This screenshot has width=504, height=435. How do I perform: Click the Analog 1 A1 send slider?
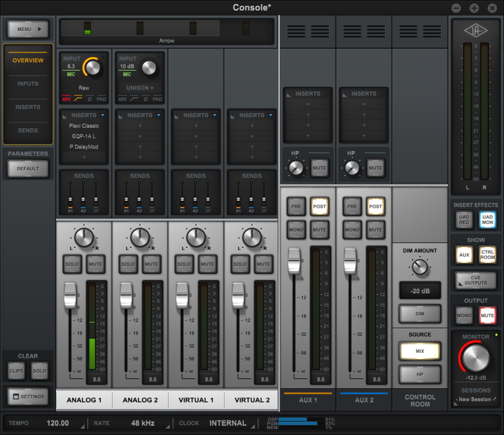point(70,200)
